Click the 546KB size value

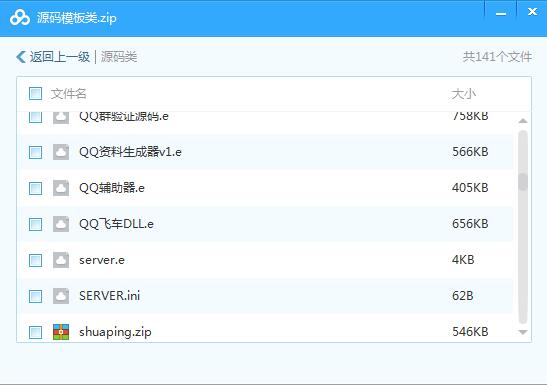[470, 332]
